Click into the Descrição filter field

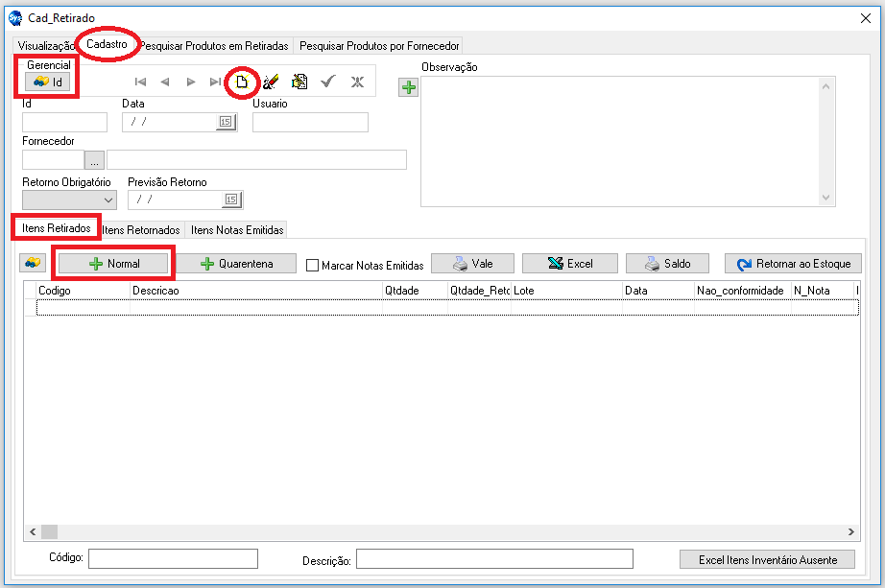[494, 559]
